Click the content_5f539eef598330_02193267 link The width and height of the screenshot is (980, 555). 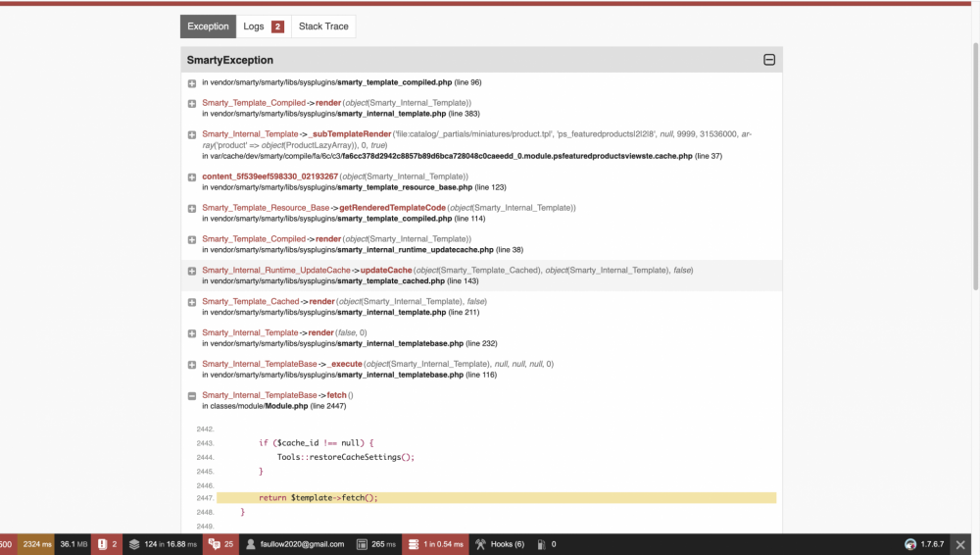[270, 177]
